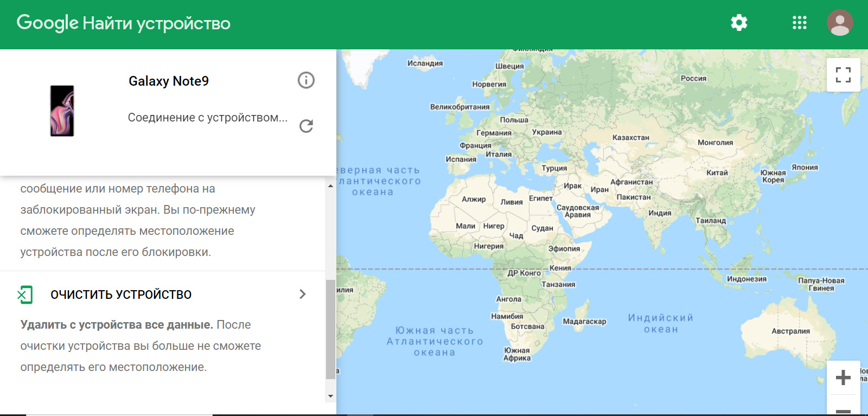The image size is (868, 416).
Task: Click the sidebar scrollbar up arrow
Action: pos(330,186)
